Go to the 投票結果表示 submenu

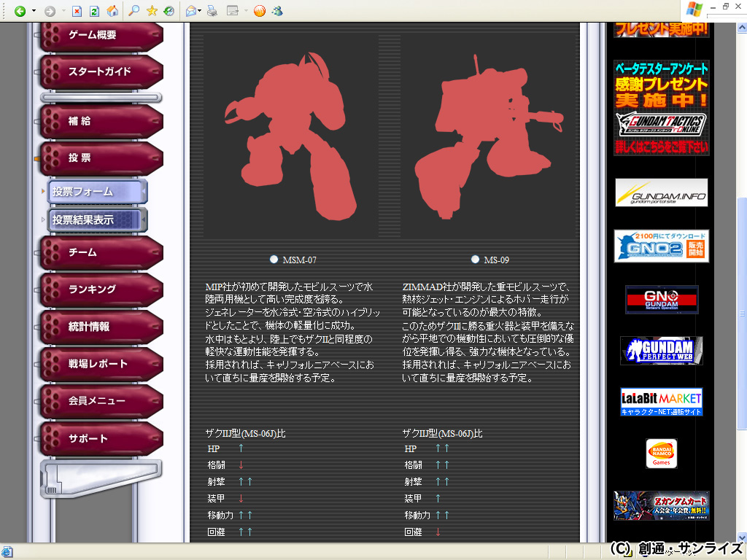(97, 220)
